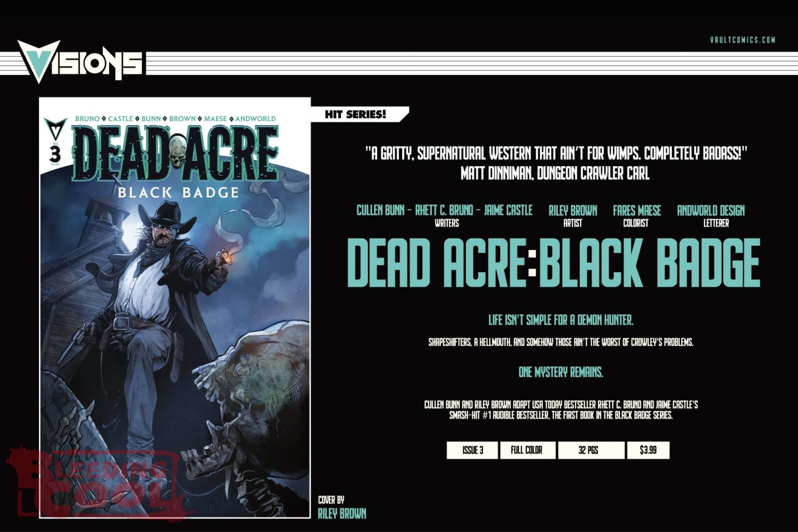Click the issue number 3 on the cover
The height and width of the screenshot is (532, 798).
pos(56,154)
